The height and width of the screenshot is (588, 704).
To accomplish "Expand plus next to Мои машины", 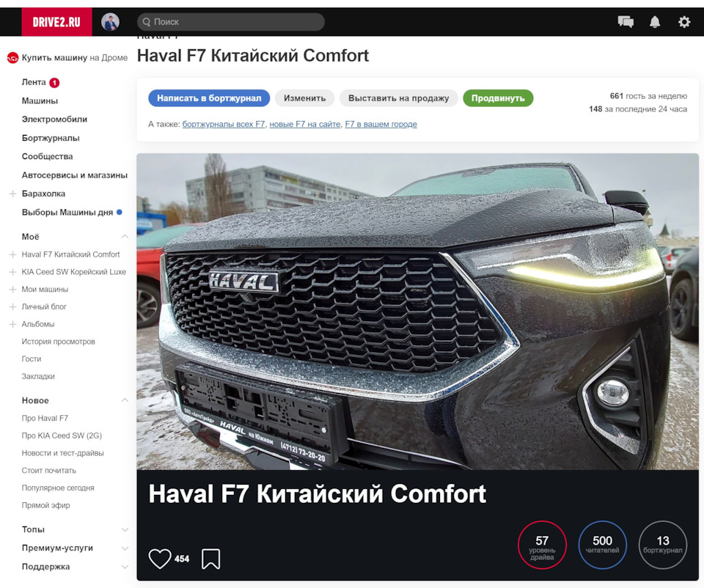I will click(x=12, y=290).
